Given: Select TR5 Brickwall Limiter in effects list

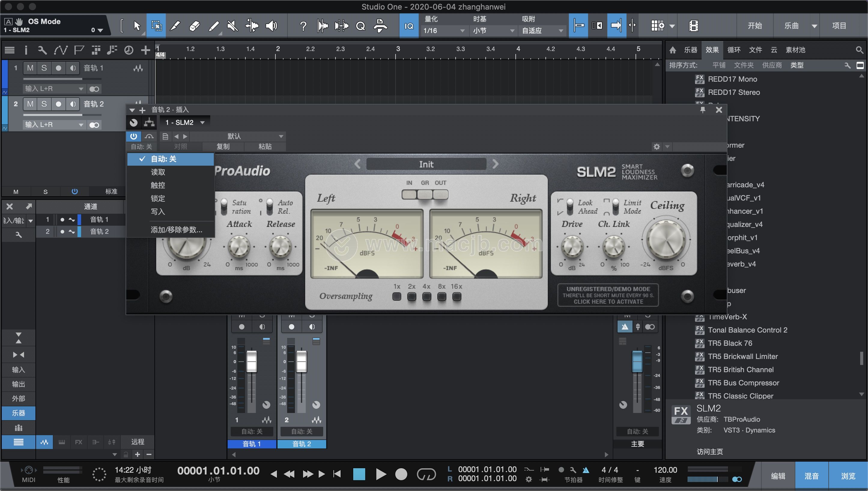Looking at the screenshot, I should click(x=742, y=356).
